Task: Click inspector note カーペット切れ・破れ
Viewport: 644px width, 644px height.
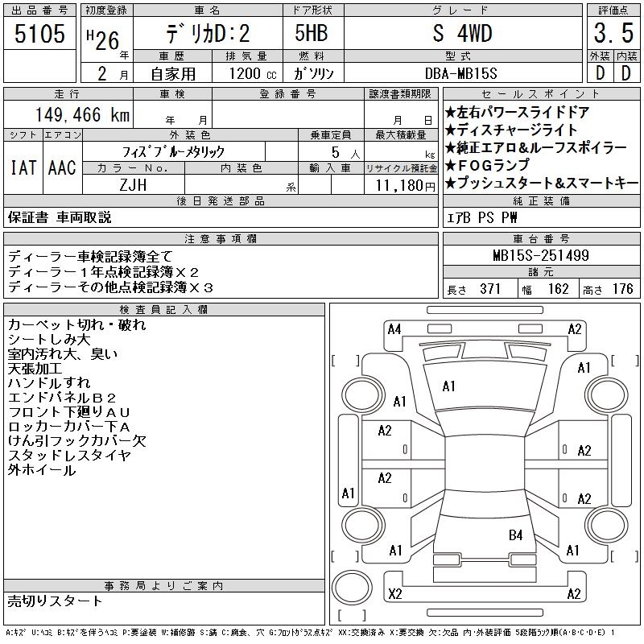Action: [76, 325]
